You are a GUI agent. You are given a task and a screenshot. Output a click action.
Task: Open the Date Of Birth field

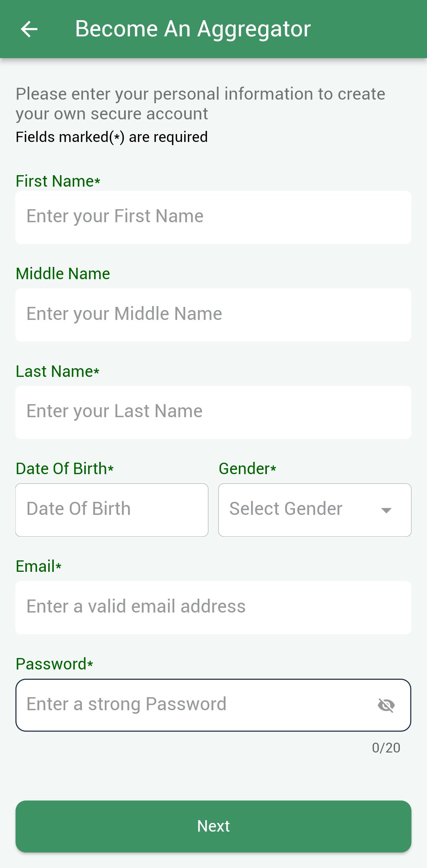pos(112,510)
